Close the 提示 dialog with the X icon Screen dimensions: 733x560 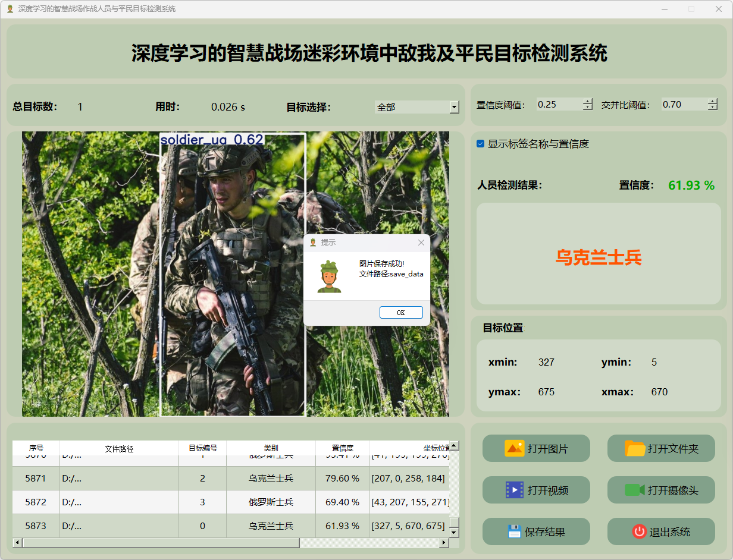pyautogui.click(x=421, y=243)
